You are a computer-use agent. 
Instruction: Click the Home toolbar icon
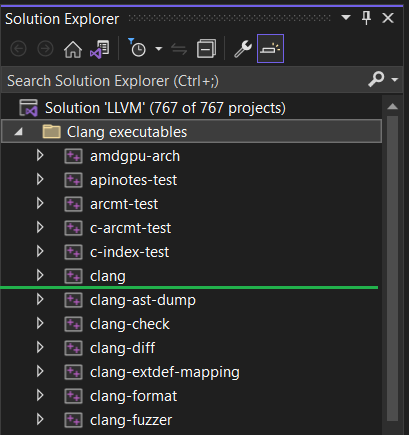click(x=73, y=49)
